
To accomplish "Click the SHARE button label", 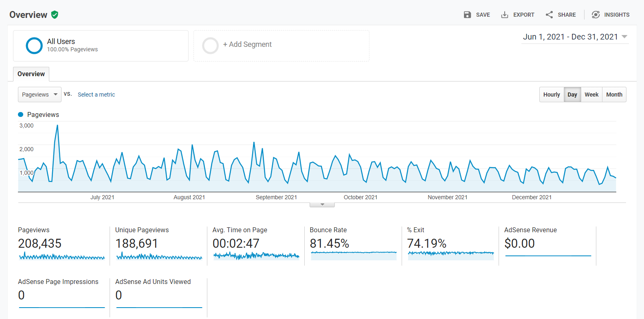I will pos(567,15).
